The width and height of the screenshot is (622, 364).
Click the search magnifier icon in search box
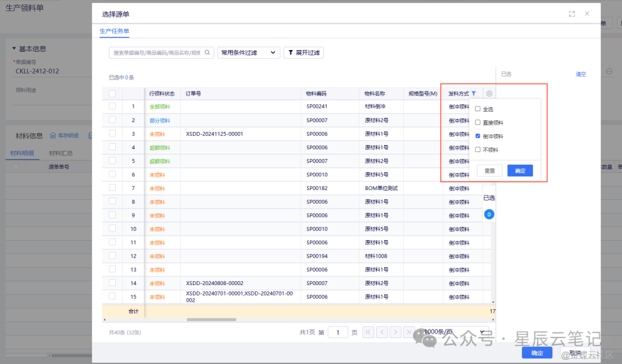[x=207, y=52]
